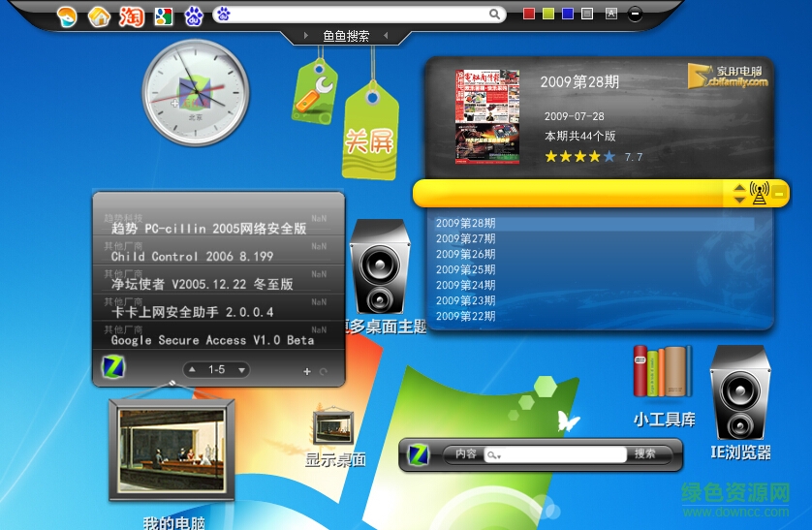Click the up/down arrows on yellow bar
The image size is (812, 530).
coord(739,193)
